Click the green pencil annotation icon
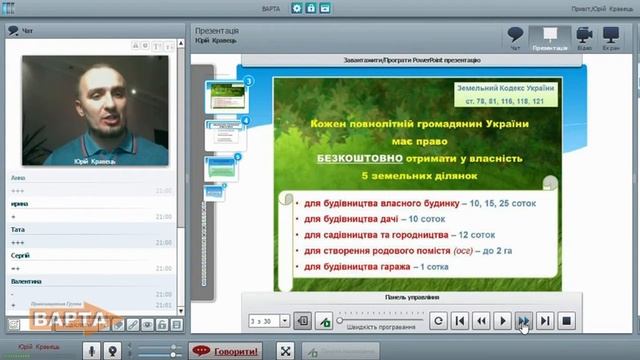640x360 pixels. [324, 321]
